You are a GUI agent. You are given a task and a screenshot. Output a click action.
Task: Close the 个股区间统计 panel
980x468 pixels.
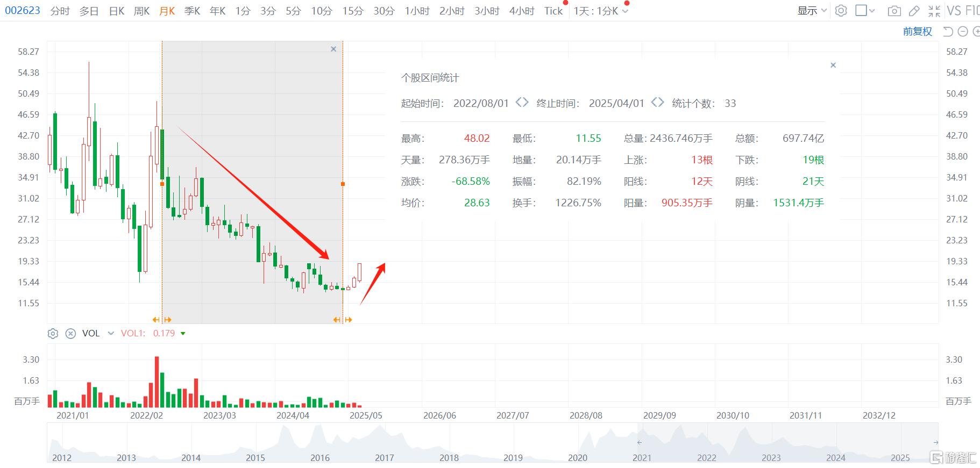[x=833, y=65]
